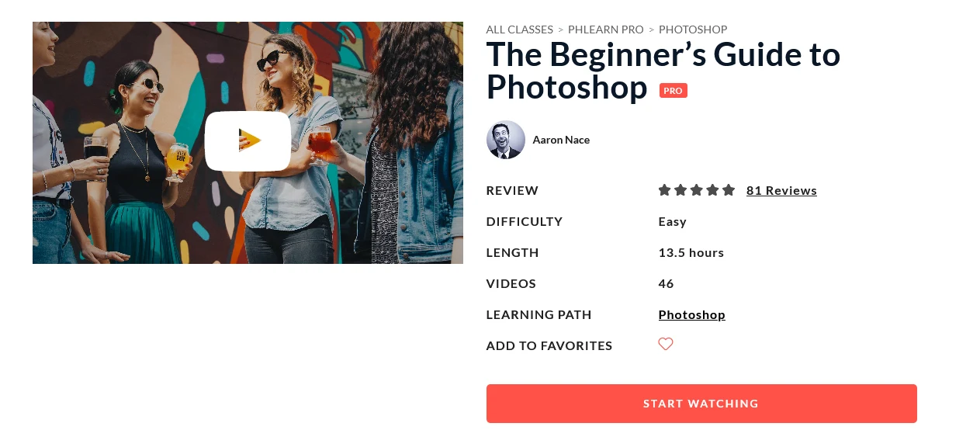Open the PHOTOSHOP breadcrumb category
980x437 pixels.
[x=693, y=29]
